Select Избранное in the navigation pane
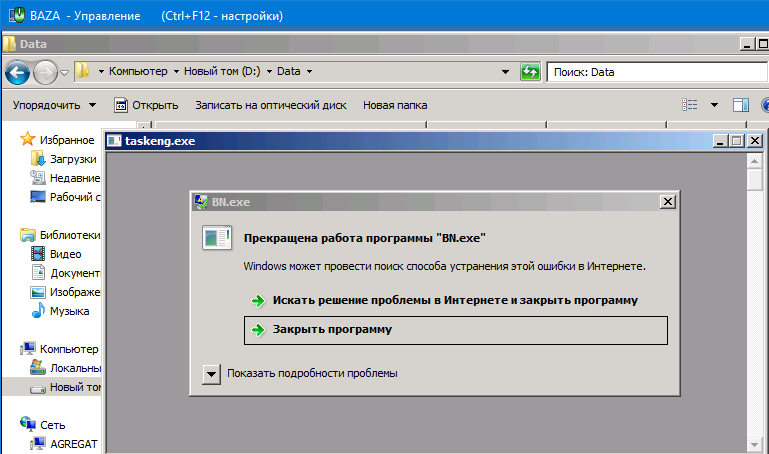769x454 pixels. pyautogui.click(x=67, y=140)
